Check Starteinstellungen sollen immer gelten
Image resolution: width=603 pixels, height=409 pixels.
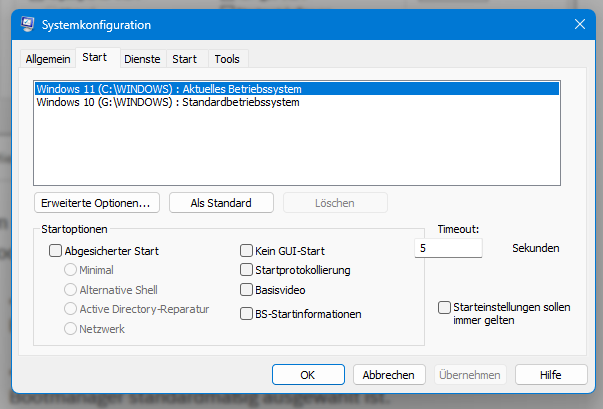(x=444, y=308)
